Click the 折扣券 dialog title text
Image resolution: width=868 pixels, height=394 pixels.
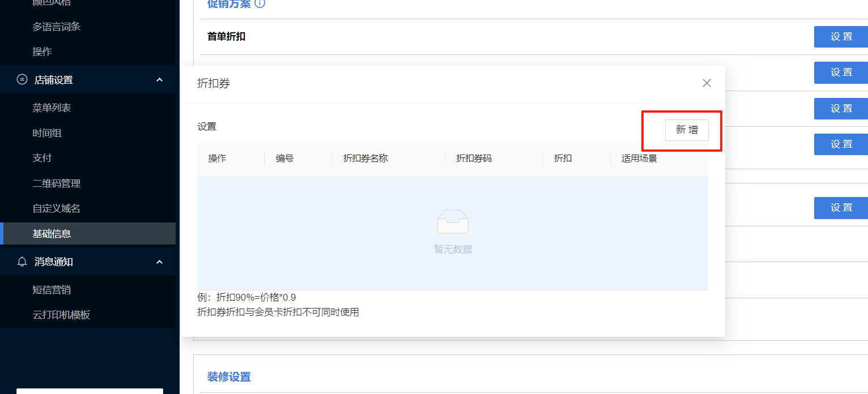click(x=214, y=83)
